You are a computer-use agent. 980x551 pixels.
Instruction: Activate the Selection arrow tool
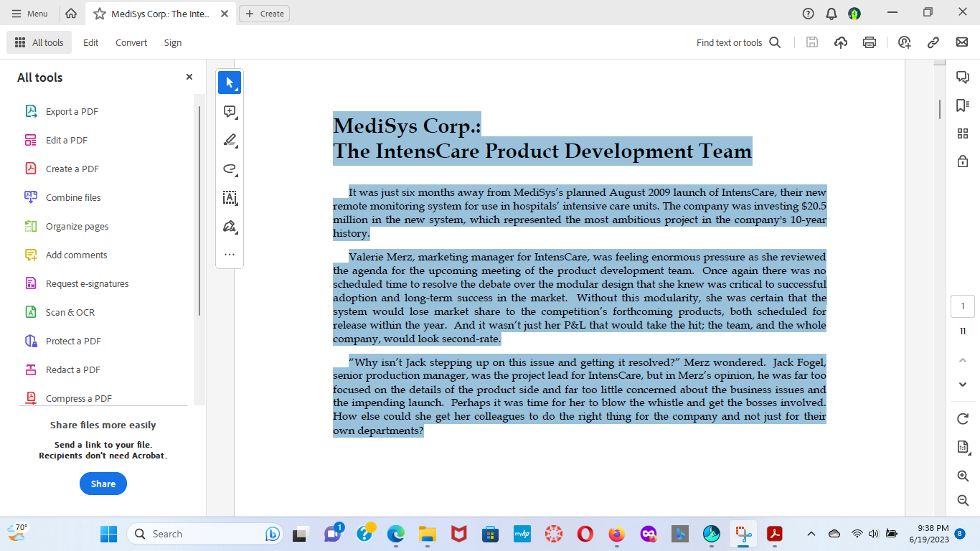click(x=230, y=83)
